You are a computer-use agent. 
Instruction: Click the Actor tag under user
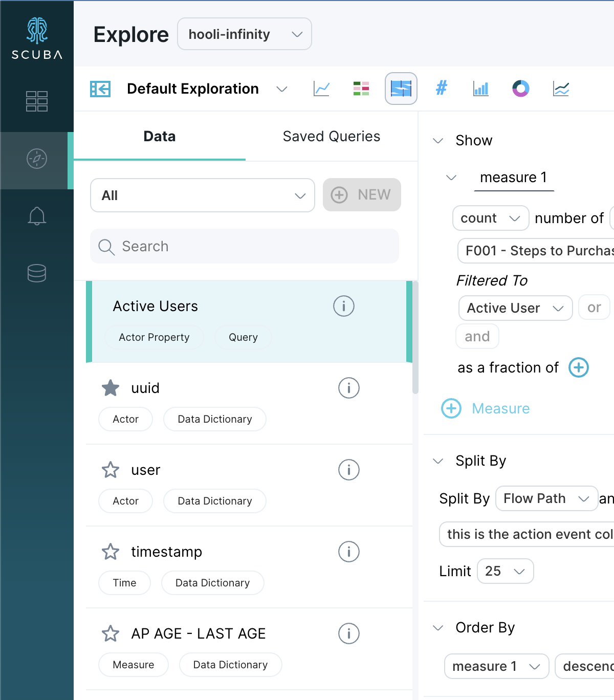(125, 501)
